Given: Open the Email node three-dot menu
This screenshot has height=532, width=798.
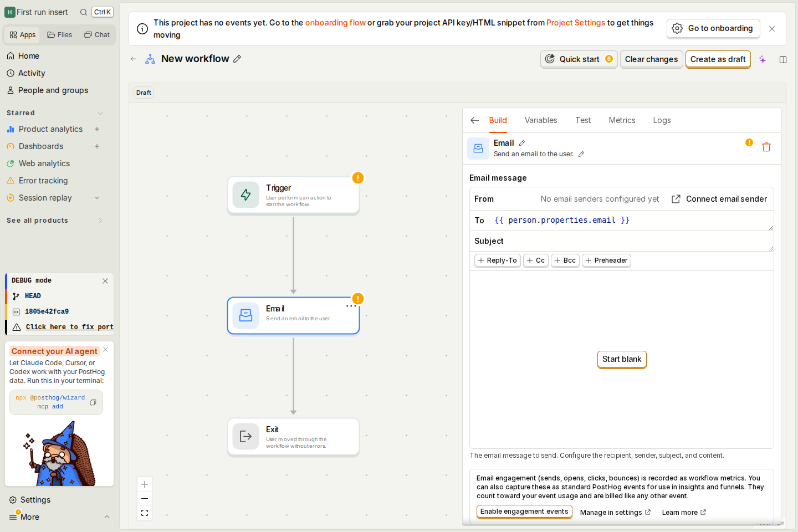Looking at the screenshot, I should point(351,306).
